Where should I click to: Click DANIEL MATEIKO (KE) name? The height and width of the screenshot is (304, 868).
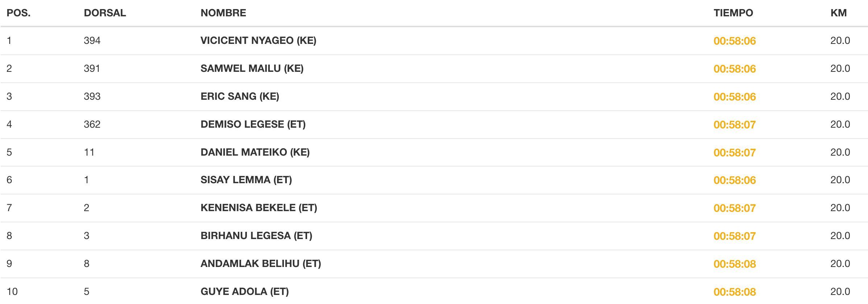(255, 152)
